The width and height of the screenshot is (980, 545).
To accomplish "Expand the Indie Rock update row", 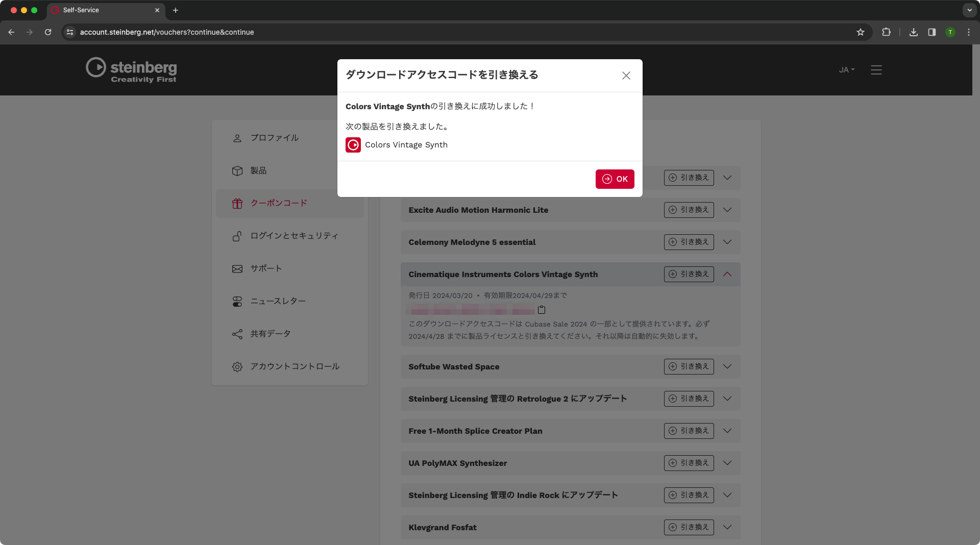I will [727, 495].
